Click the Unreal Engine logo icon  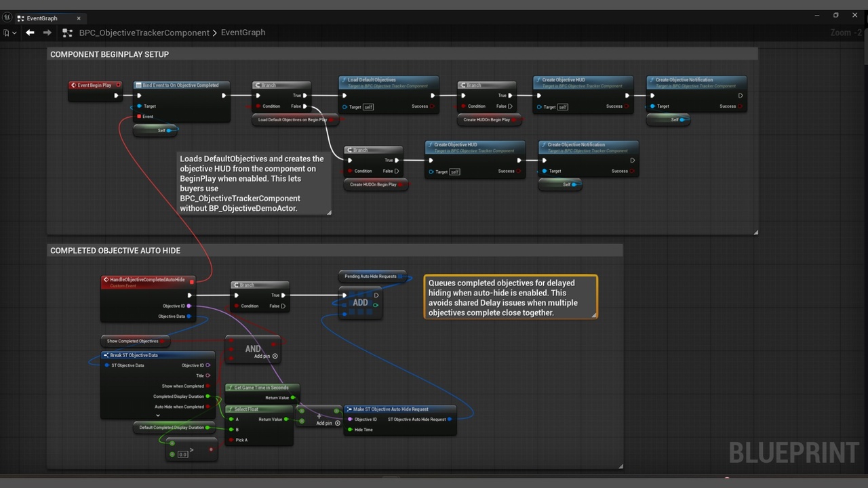click(7, 17)
